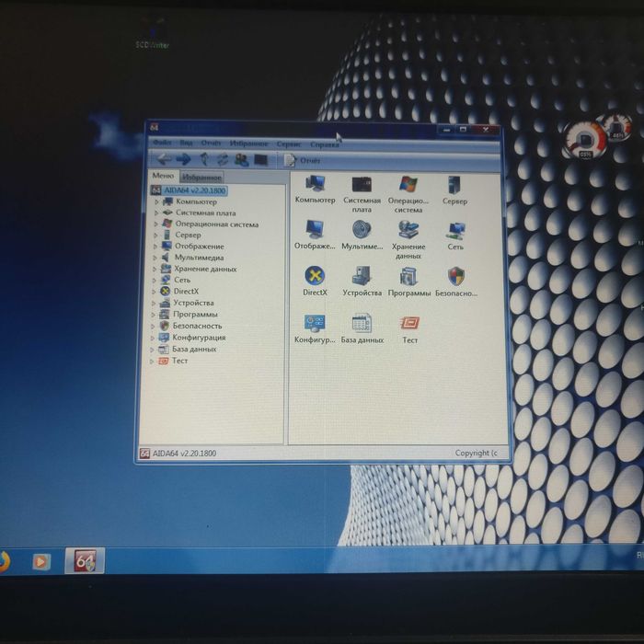The height and width of the screenshot is (644, 644).
Task: Expand the Мультимедиа tree node
Action: 155,258
